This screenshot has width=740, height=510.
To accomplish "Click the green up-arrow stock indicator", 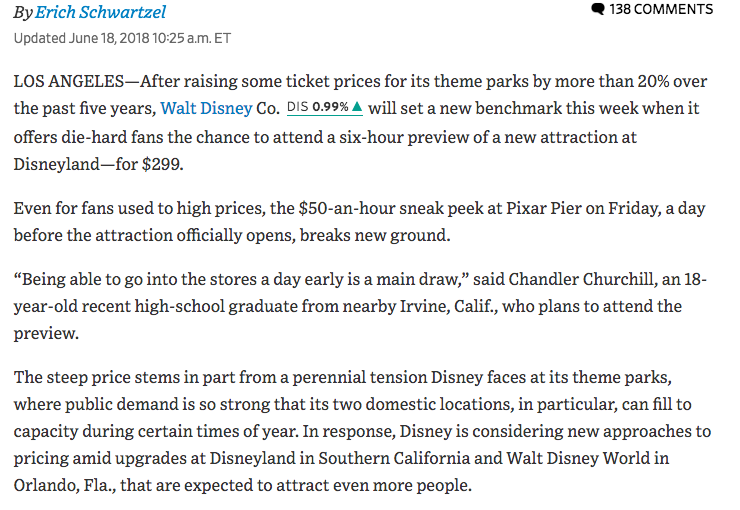I will [x=357, y=107].
